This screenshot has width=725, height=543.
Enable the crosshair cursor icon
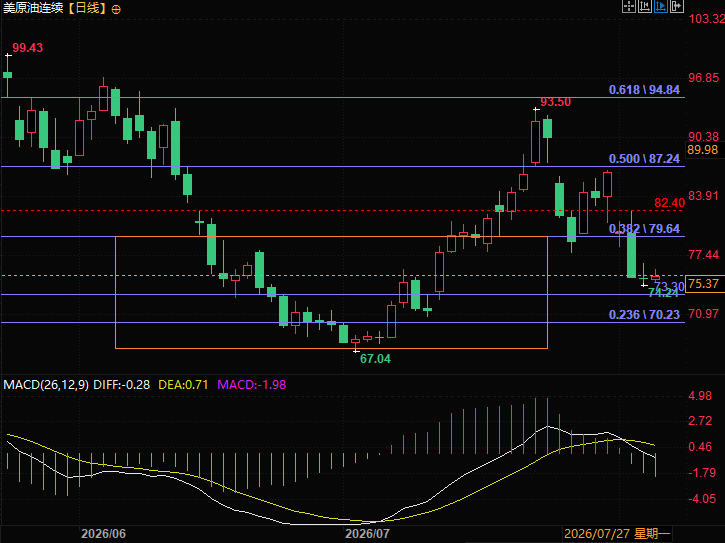click(629, 6)
